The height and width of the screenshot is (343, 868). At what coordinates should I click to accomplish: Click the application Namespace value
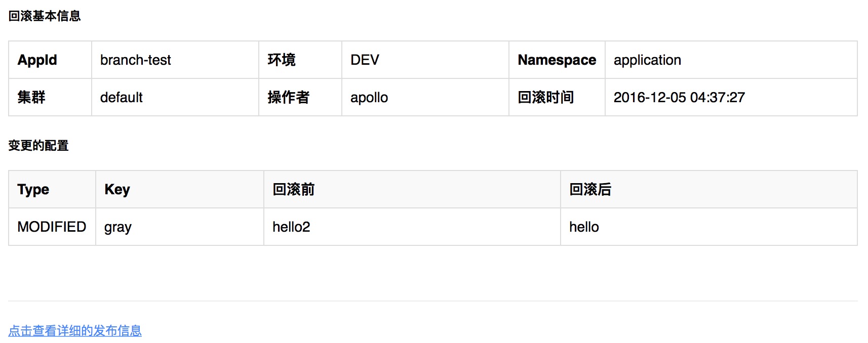pos(647,60)
